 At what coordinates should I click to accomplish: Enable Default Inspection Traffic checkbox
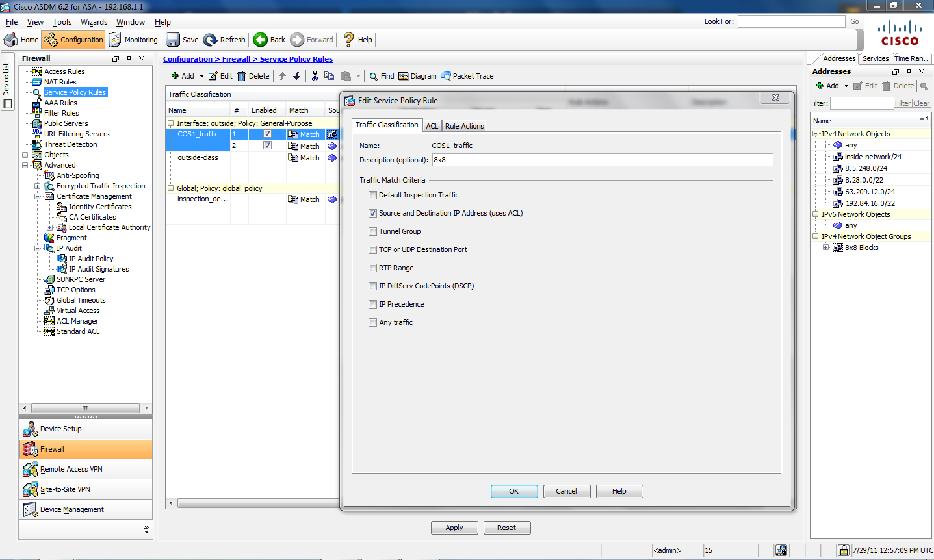[x=372, y=195]
